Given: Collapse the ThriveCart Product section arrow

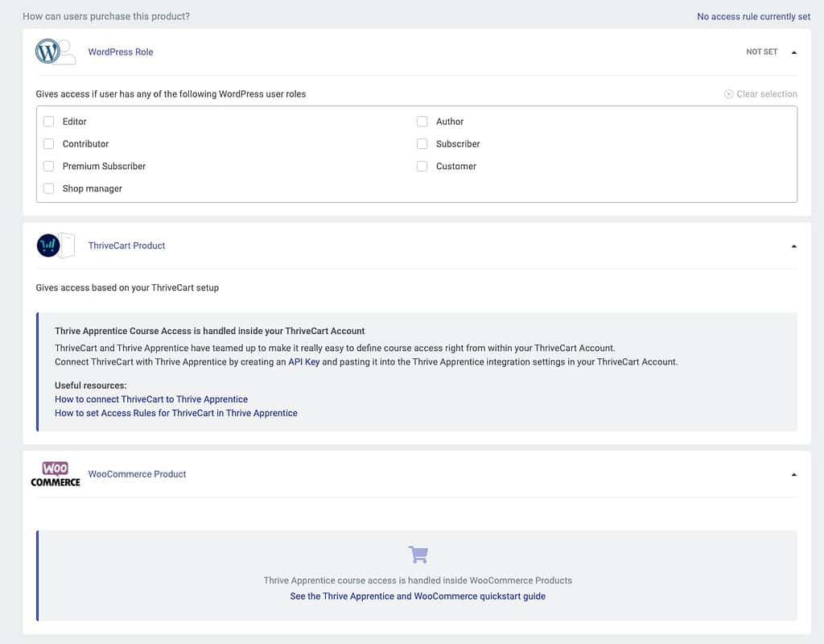Looking at the screenshot, I should coord(794,246).
